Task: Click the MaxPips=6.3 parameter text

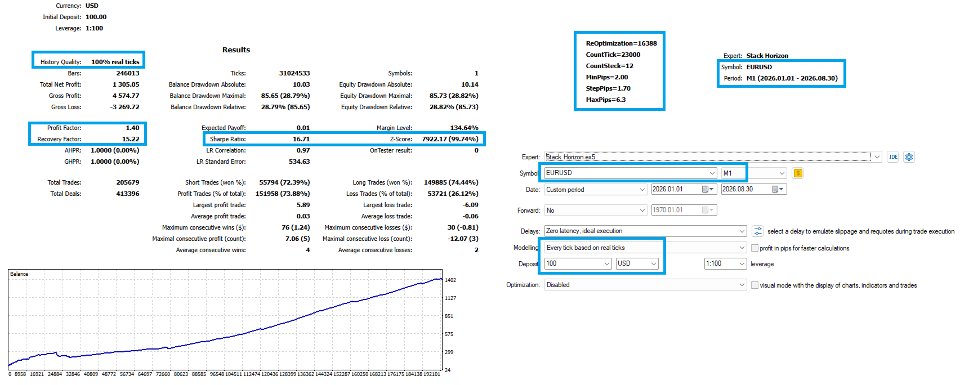Action: [605, 99]
